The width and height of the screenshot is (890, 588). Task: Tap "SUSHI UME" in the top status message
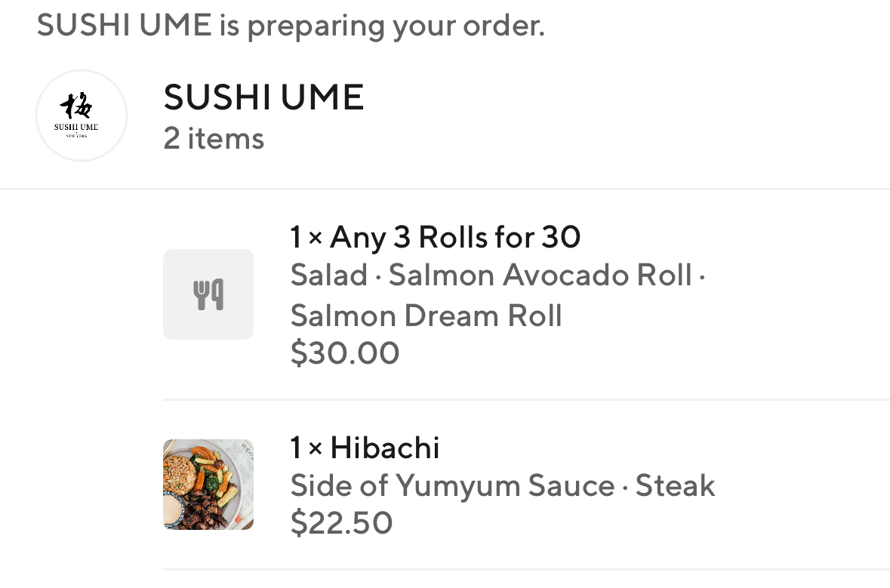(124, 26)
